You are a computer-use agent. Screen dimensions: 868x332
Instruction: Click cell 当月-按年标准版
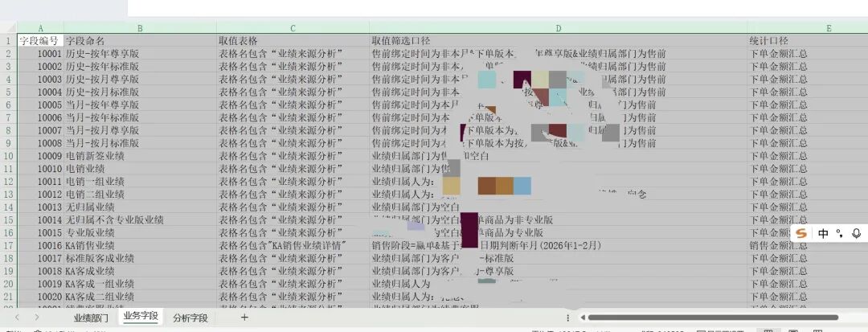140,118
